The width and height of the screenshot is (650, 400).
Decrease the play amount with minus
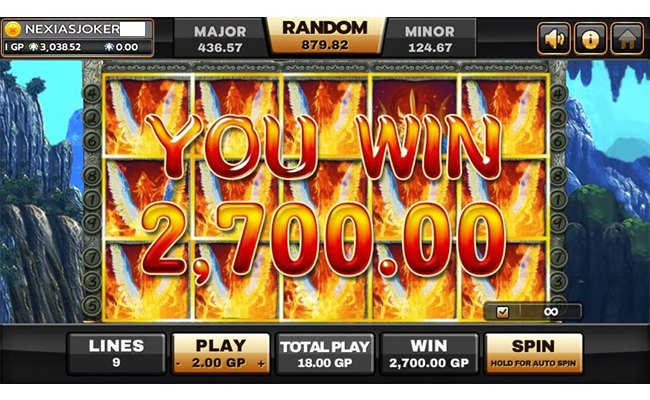click(178, 364)
